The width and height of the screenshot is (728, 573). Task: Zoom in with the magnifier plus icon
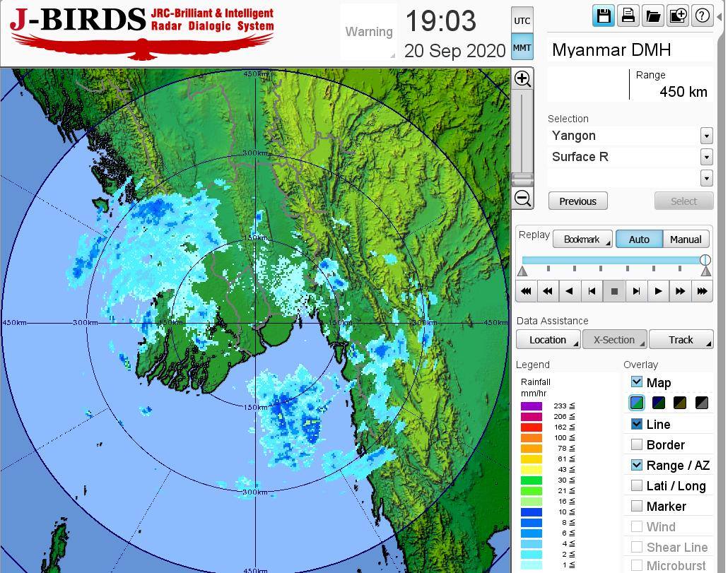pos(522,78)
